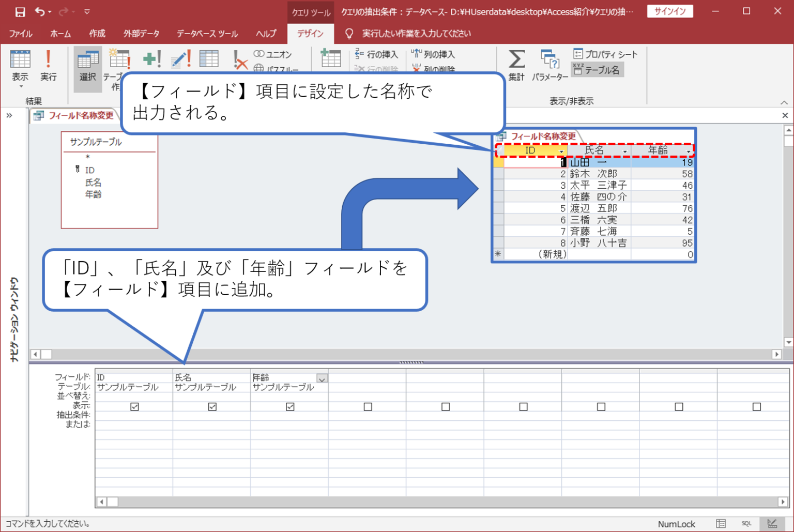Switch to the 作成 ribbon tab

97,34
